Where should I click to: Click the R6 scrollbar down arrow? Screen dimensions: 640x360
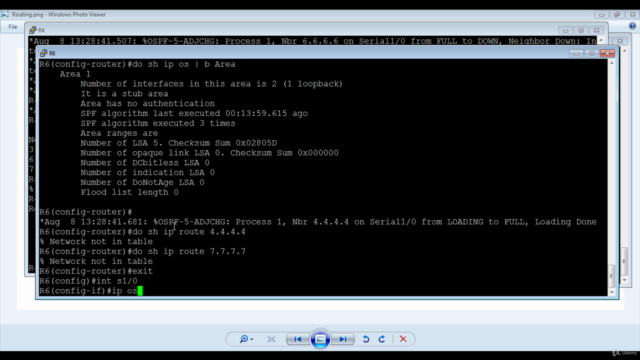coord(611,292)
